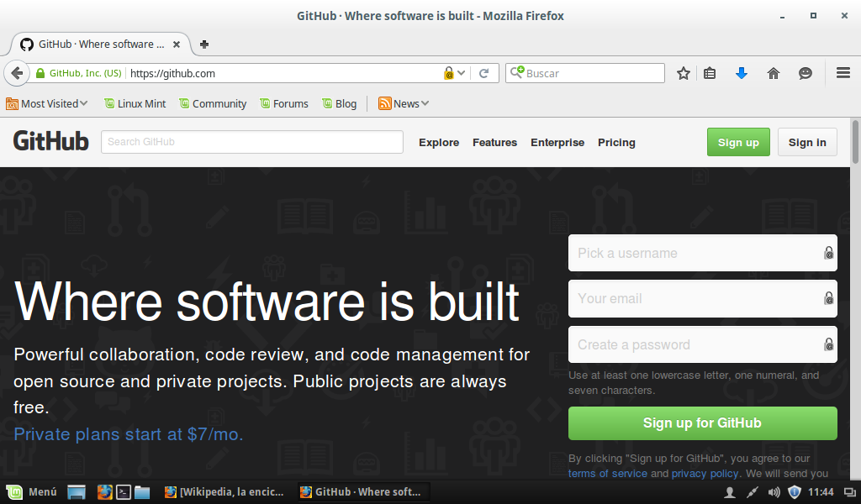Open a new tab with plus icon
Viewport: 861px width, 504px height.
pyautogui.click(x=204, y=45)
